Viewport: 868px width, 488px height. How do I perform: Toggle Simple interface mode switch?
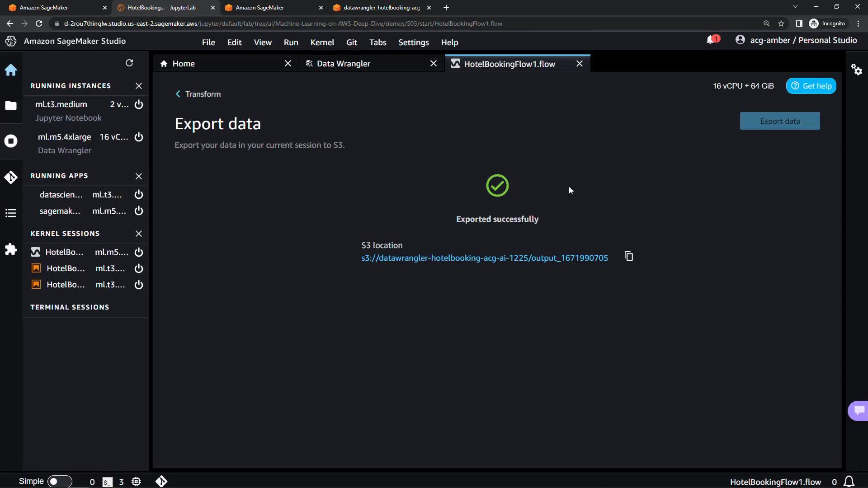59,481
